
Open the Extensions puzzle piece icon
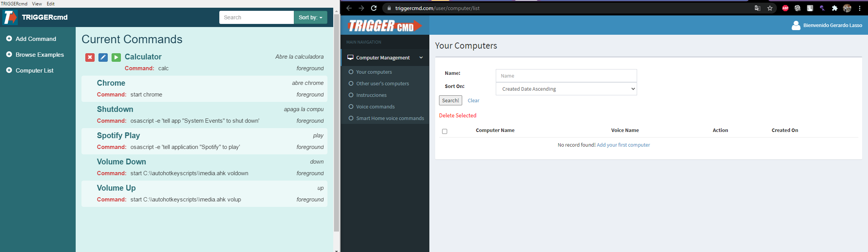click(x=834, y=8)
